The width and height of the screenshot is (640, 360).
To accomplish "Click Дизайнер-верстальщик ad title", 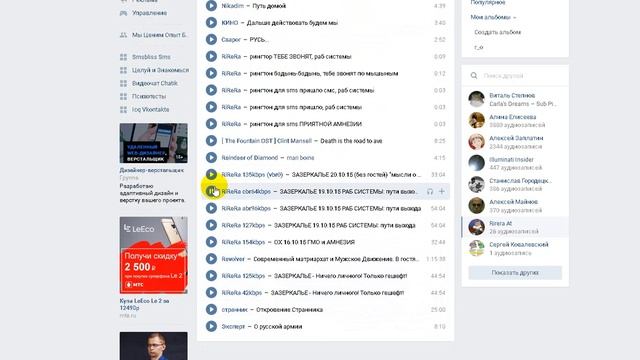I will click(151, 170).
